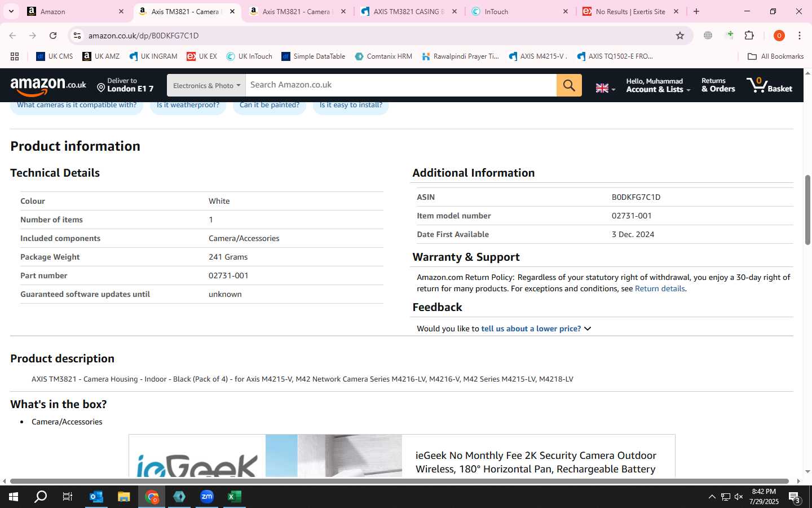Click the taskbar clock showing 8:42 PM
812x508 pixels.
pyautogui.click(x=764, y=497)
